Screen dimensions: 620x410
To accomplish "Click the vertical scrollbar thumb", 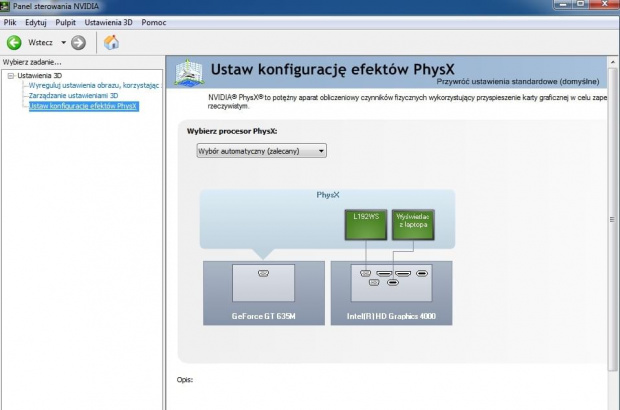I will tap(612, 219).
